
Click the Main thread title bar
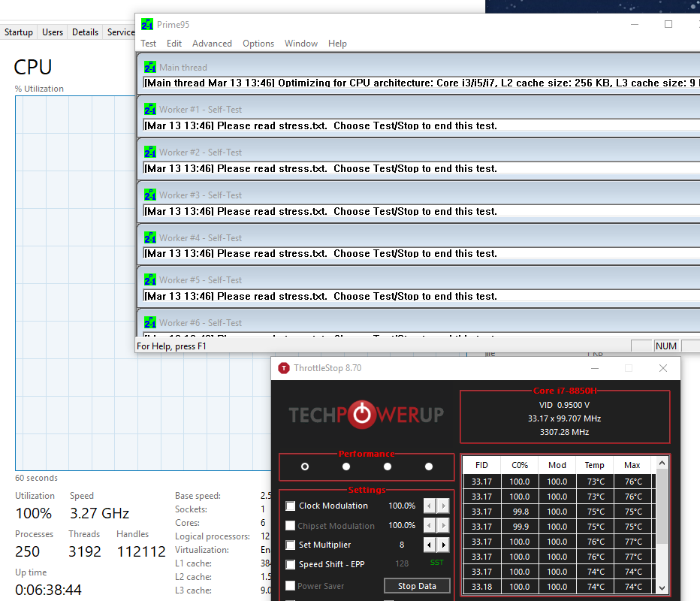(x=420, y=67)
